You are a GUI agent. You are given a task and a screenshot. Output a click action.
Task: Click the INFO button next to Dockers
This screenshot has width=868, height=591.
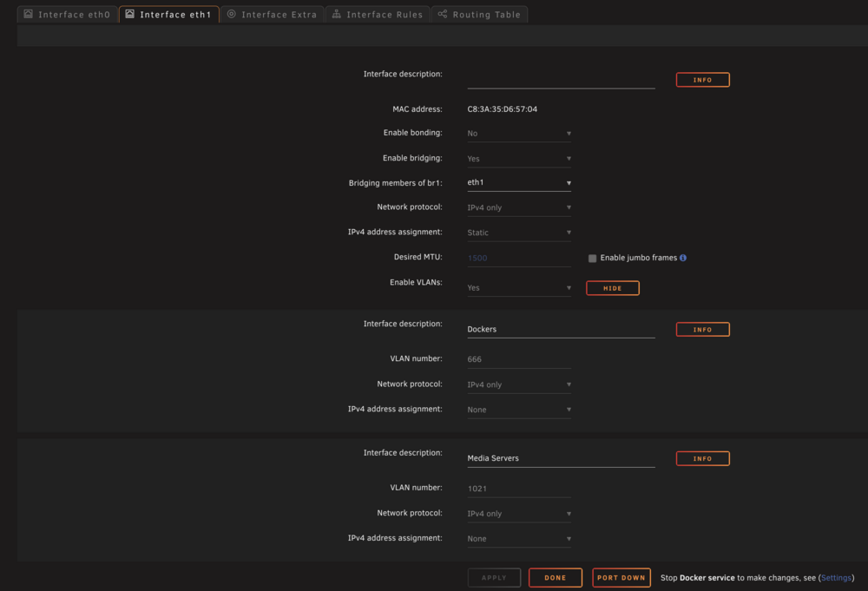[x=702, y=329]
